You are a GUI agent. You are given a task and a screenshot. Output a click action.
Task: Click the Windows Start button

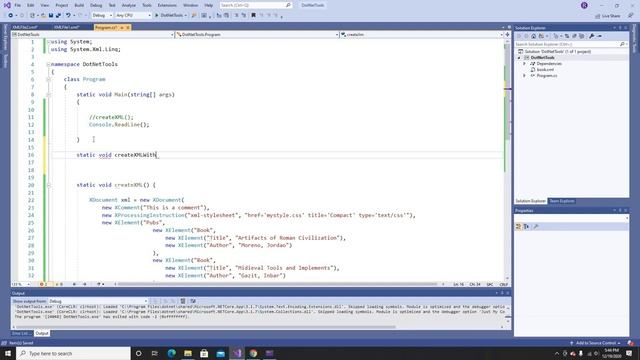[8, 353]
